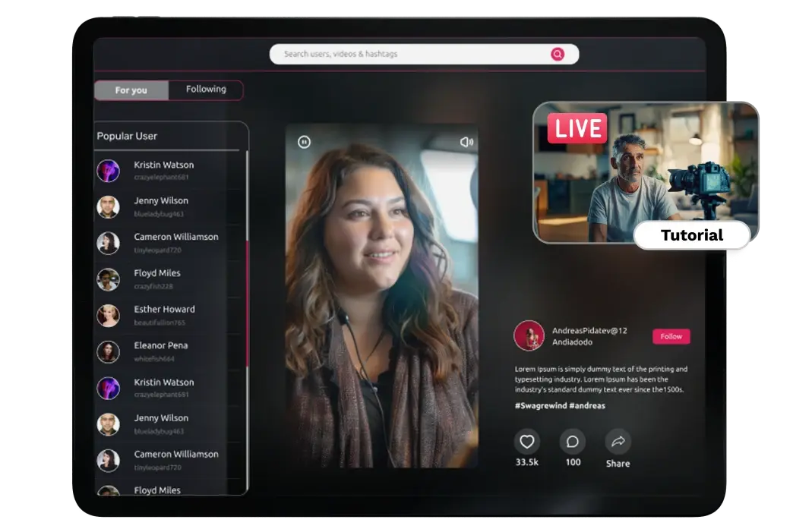Open Esther Howard's profile picture

pos(108,316)
